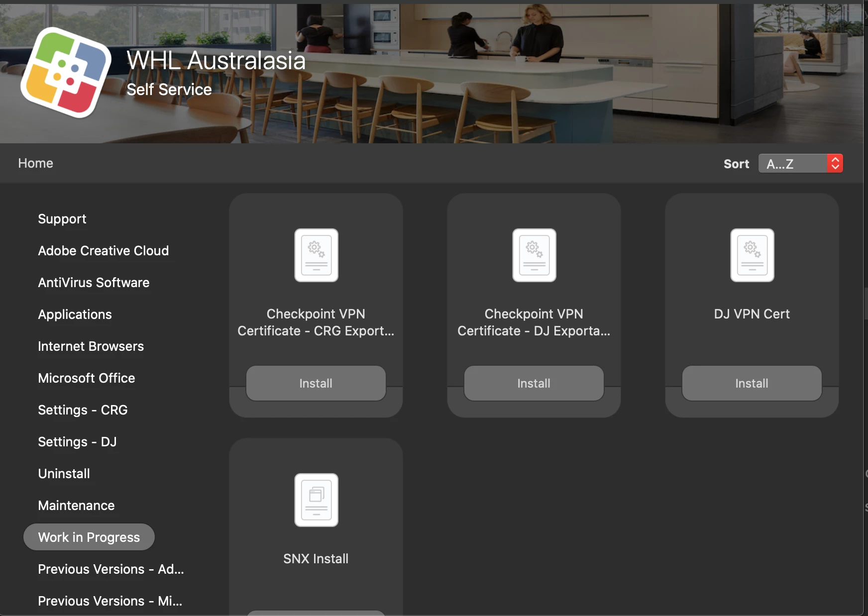Select AntiVirus Software category
Image resolution: width=868 pixels, height=616 pixels.
94,283
